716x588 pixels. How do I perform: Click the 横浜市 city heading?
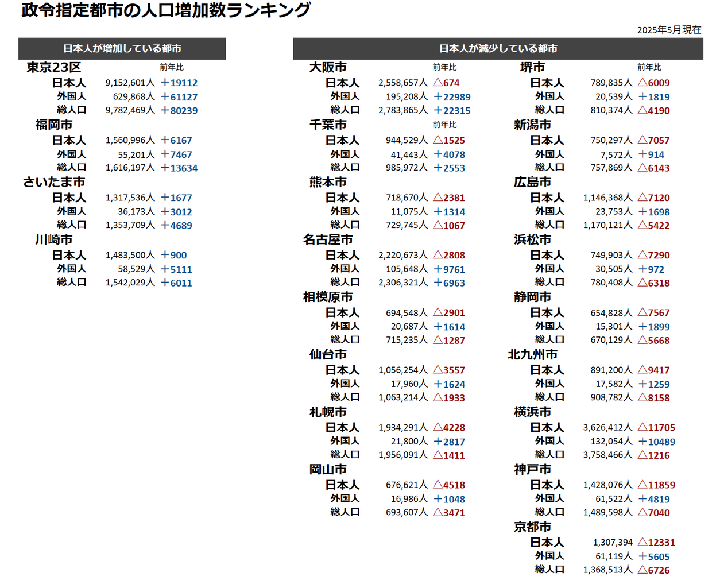(532, 412)
